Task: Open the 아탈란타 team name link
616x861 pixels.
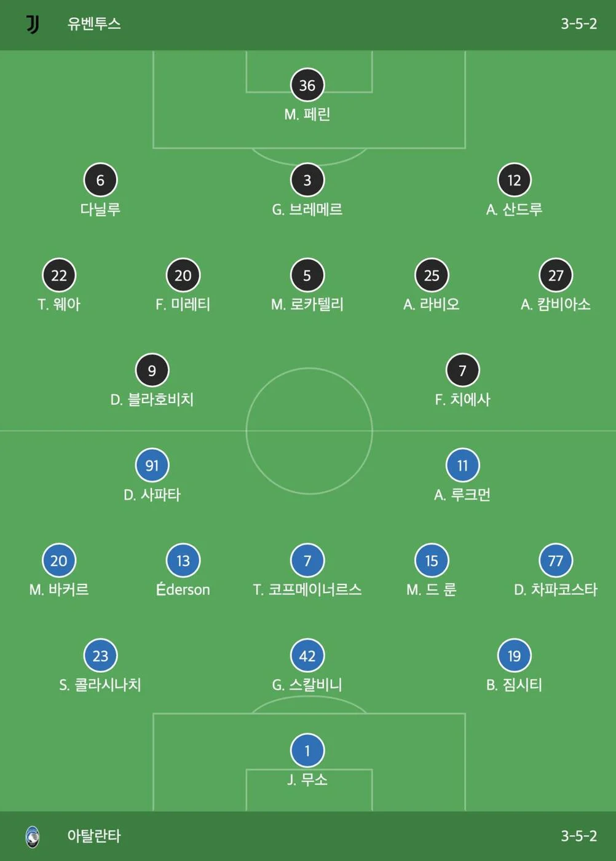Action: [x=94, y=836]
